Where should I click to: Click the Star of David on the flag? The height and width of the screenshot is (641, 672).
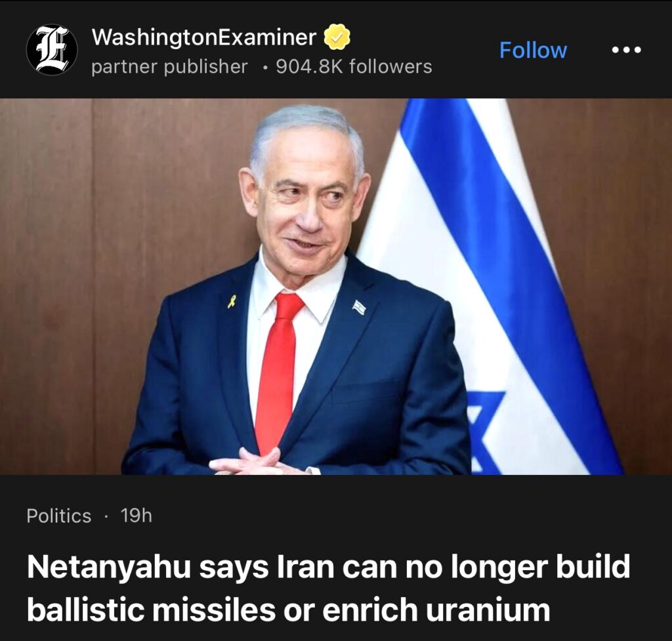[x=484, y=433]
